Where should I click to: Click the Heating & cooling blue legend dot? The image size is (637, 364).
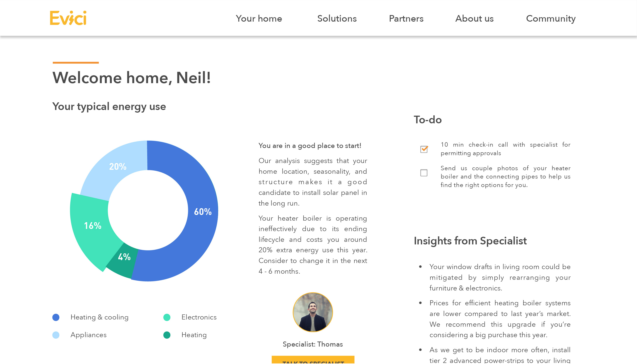point(56,317)
